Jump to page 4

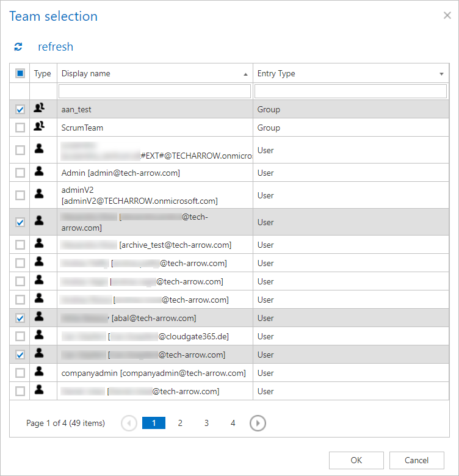tap(233, 423)
